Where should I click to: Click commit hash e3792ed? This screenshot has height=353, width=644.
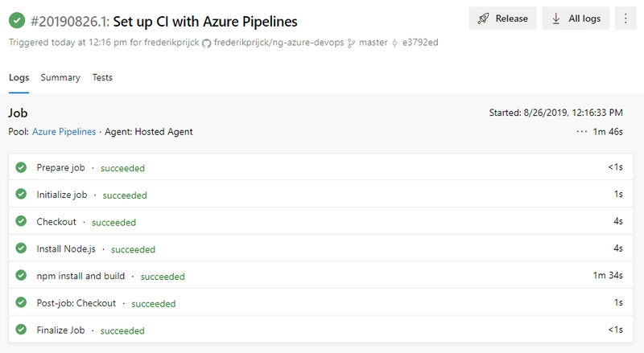tap(419, 42)
